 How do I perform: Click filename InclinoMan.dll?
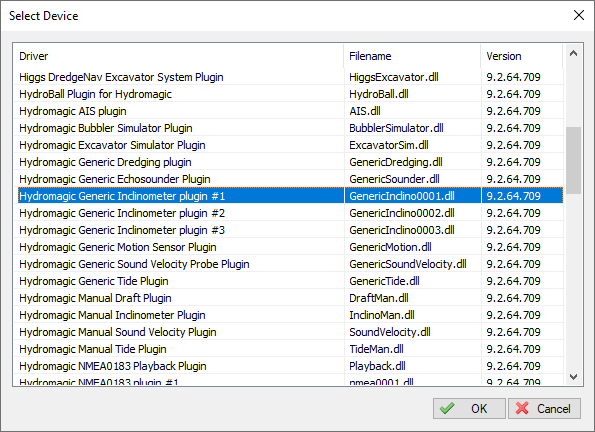[x=382, y=315]
